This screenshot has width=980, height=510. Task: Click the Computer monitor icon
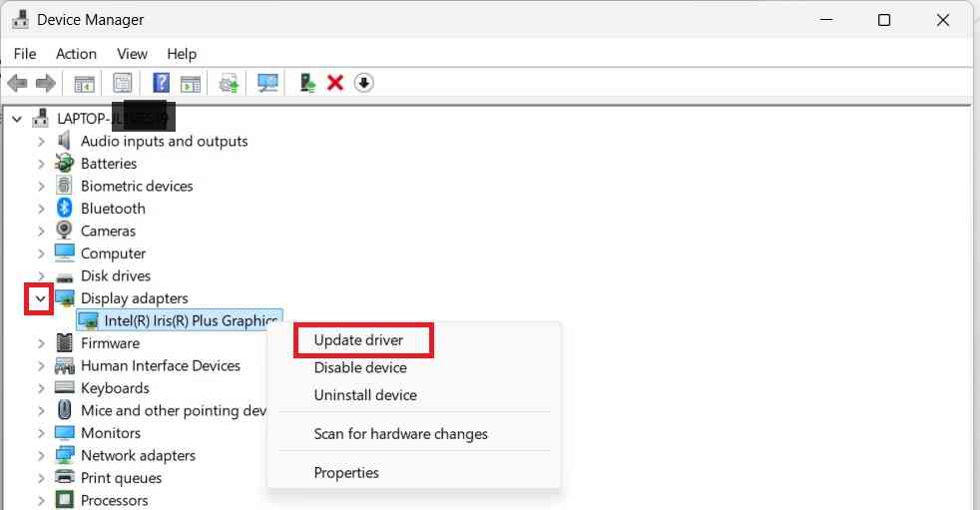click(x=65, y=253)
